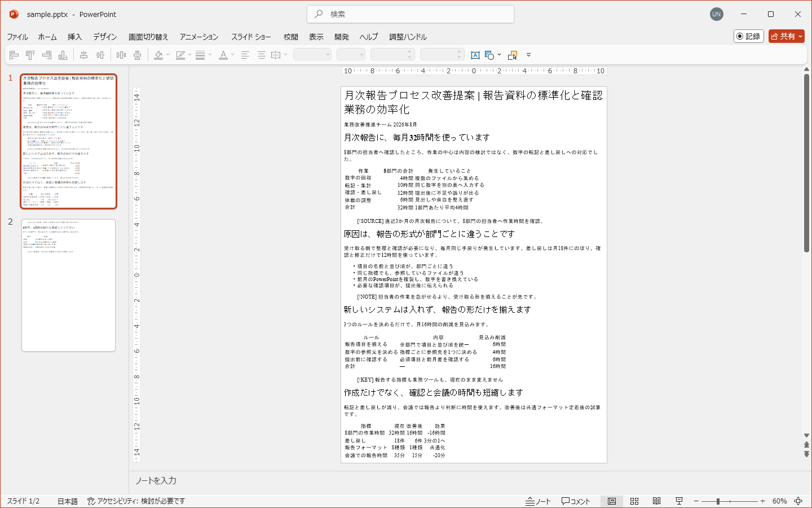Click the Font Color letter A icon
The width and height of the screenshot is (812, 508).
tap(223, 55)
